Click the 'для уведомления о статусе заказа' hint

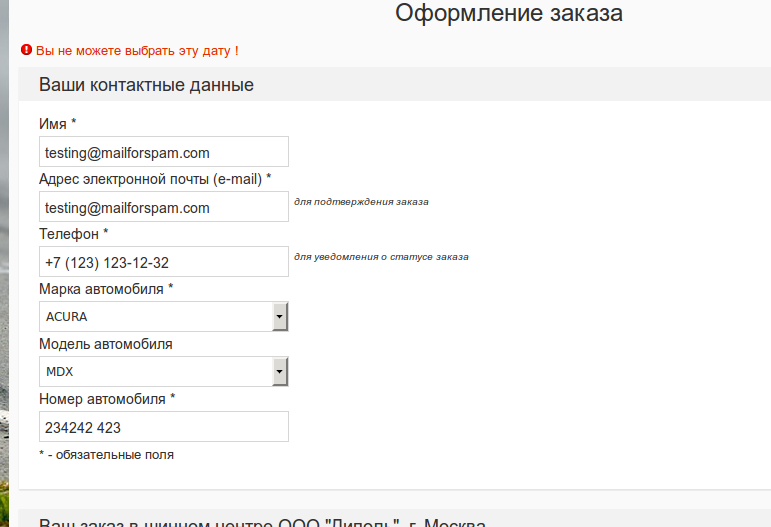381,257
